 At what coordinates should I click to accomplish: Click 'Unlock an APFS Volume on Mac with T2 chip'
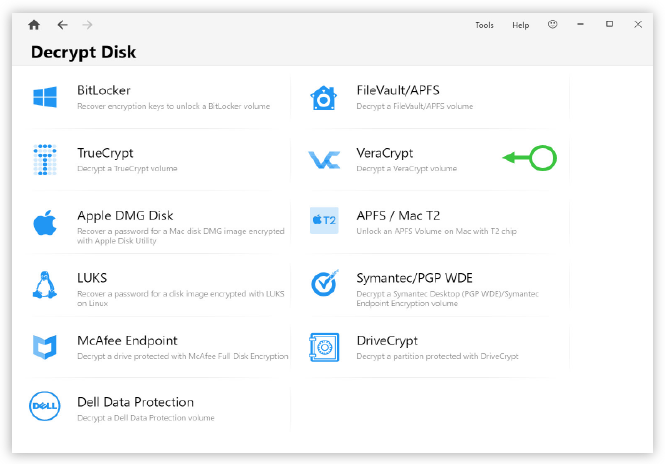point(436,232)
